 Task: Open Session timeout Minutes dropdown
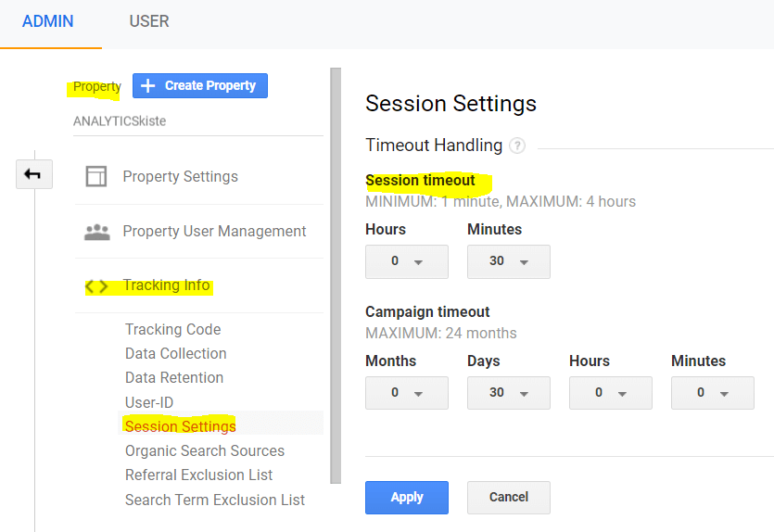coord(508,261)
